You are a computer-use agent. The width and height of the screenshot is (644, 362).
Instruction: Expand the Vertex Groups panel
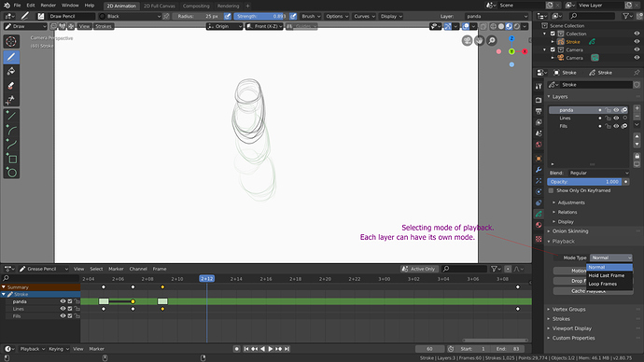click(x=568, y=310)
